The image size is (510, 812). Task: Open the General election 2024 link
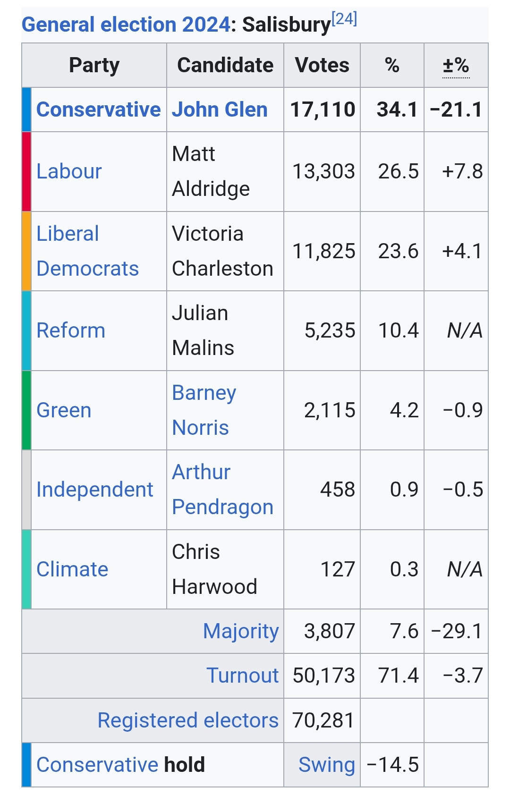[126, 25]
